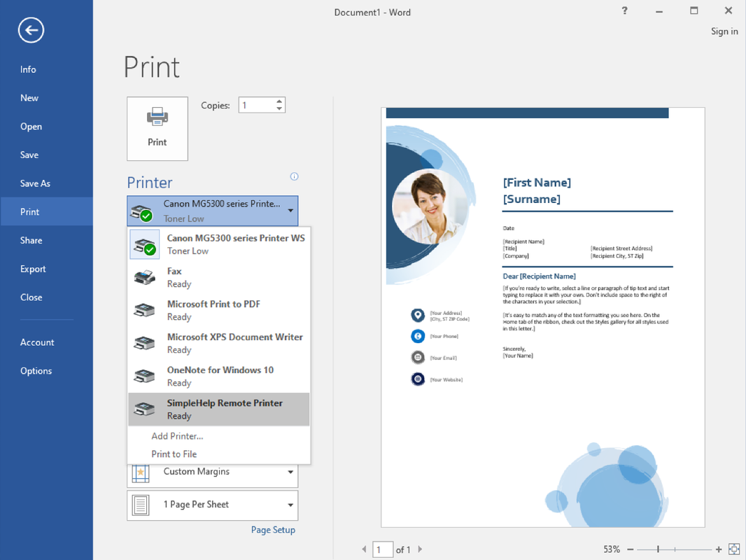This screenshot has width=746, height=560.
Task: Click Print to File option
Action: click(x=174, y=454)
